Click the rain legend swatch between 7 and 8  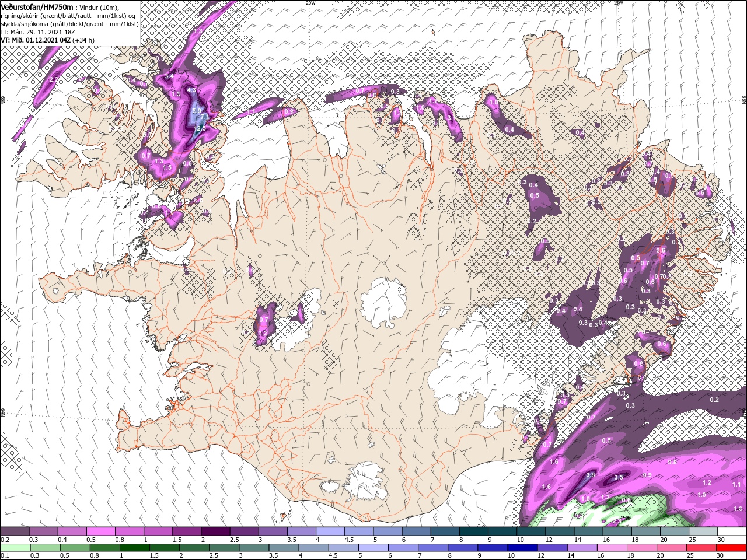433,548
